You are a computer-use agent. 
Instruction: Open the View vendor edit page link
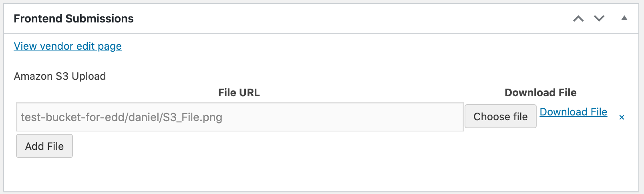(68, 46)
